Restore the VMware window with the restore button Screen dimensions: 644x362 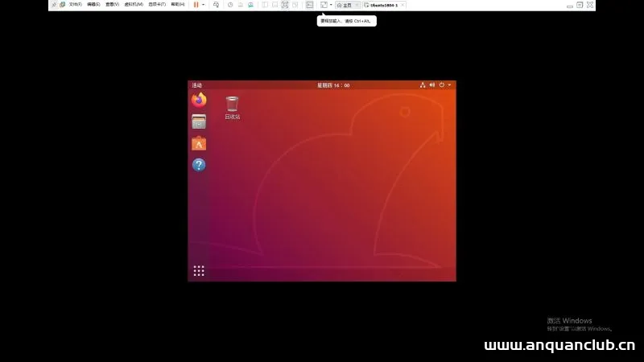point(580,5)
